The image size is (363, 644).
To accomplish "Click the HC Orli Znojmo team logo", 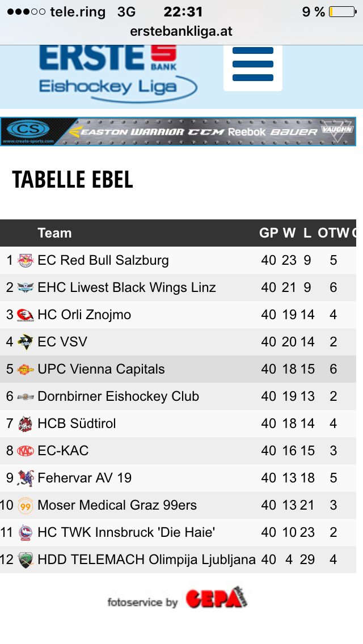I will (x=26, y=315).
